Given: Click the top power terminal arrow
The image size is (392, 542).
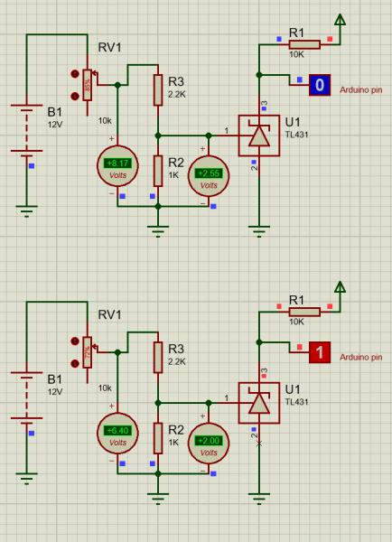Looking at the screenshot, I should click(341, 20).
